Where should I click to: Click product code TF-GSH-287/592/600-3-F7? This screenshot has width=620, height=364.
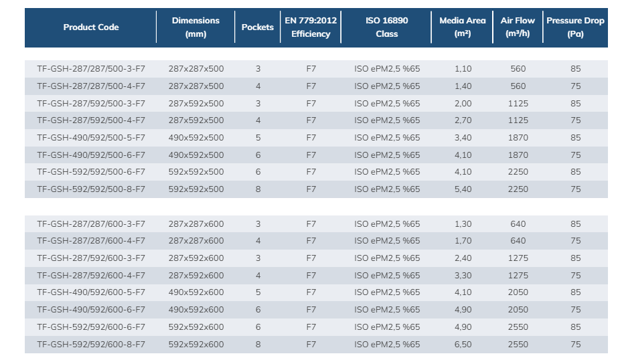point(91,258)
